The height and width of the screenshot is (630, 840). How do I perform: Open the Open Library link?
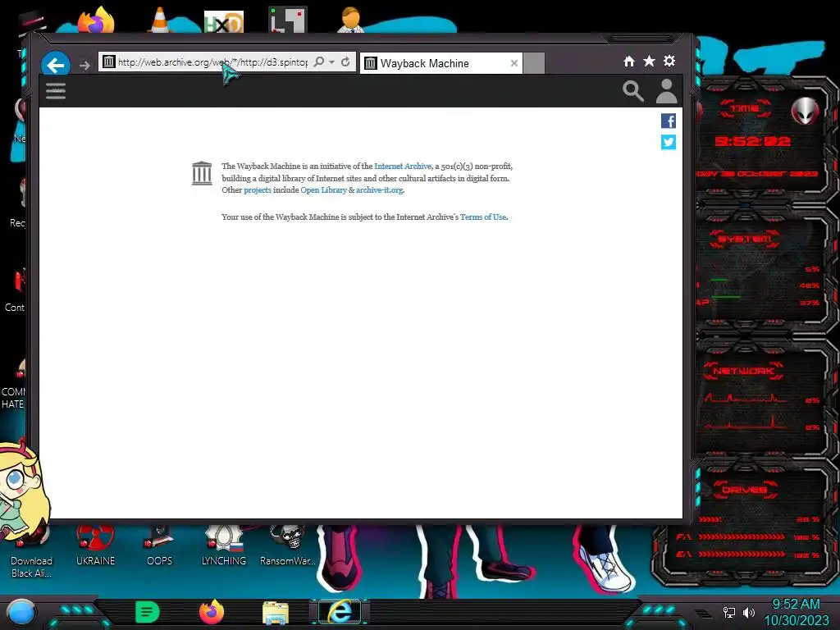coord(323,189)
